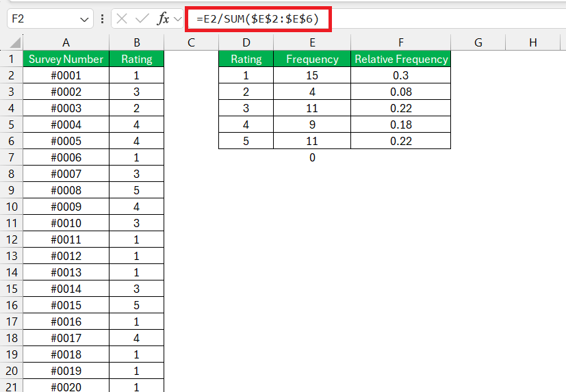Click frequency value 4 in column E

pyautogui.click(x=312, y=92)
